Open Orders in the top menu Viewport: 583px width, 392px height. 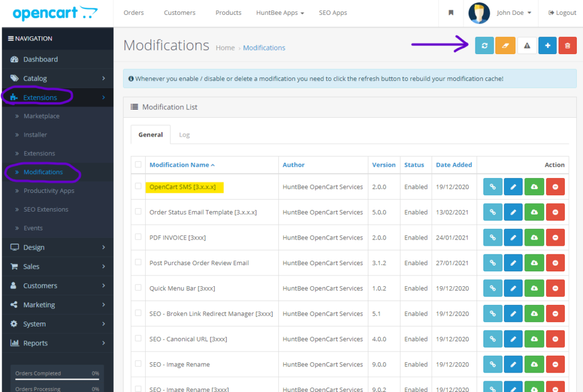[133, 13]
